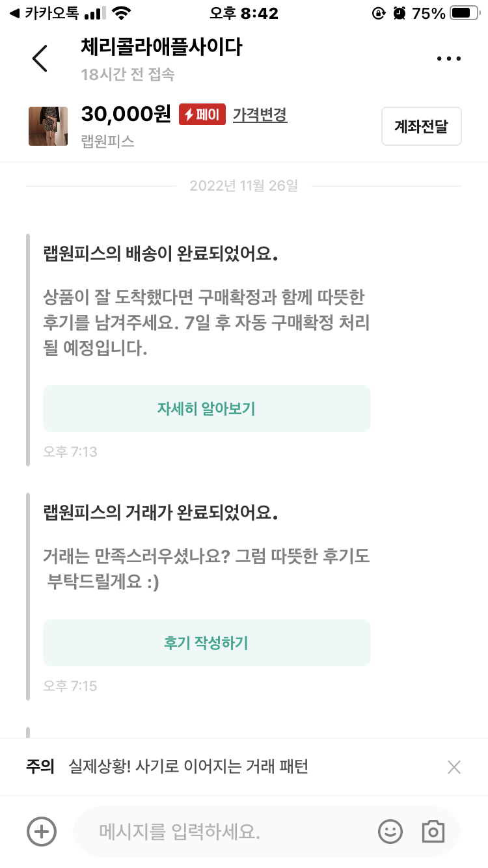Open the 실제상황! 사기로 이어지는 거래 패턴 notice
This screenshot has width=488, height=868.
(x=189, y=767)
